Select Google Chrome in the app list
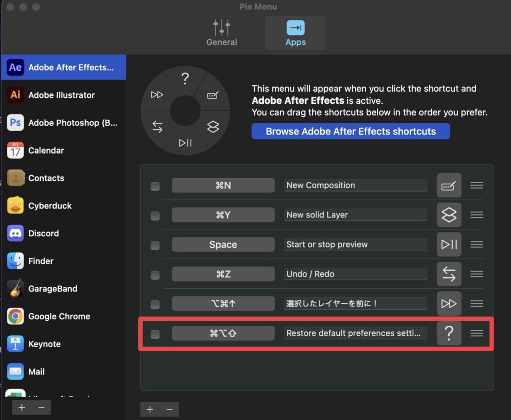 pos(63,316)
